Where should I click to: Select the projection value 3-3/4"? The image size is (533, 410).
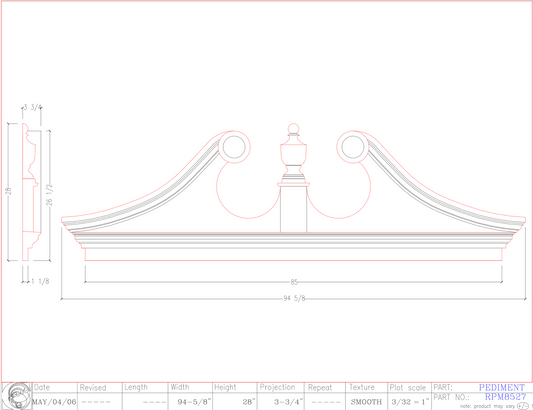coord(288,402)
